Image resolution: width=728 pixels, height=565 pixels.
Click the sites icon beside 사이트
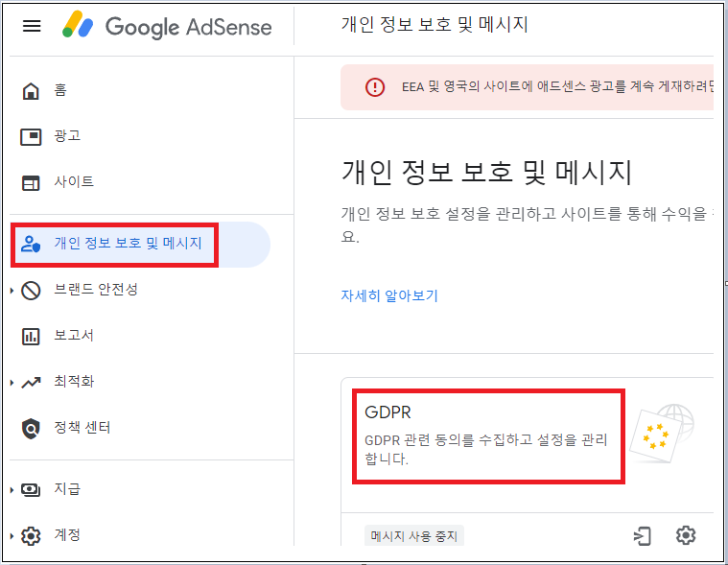click(31, 183)
